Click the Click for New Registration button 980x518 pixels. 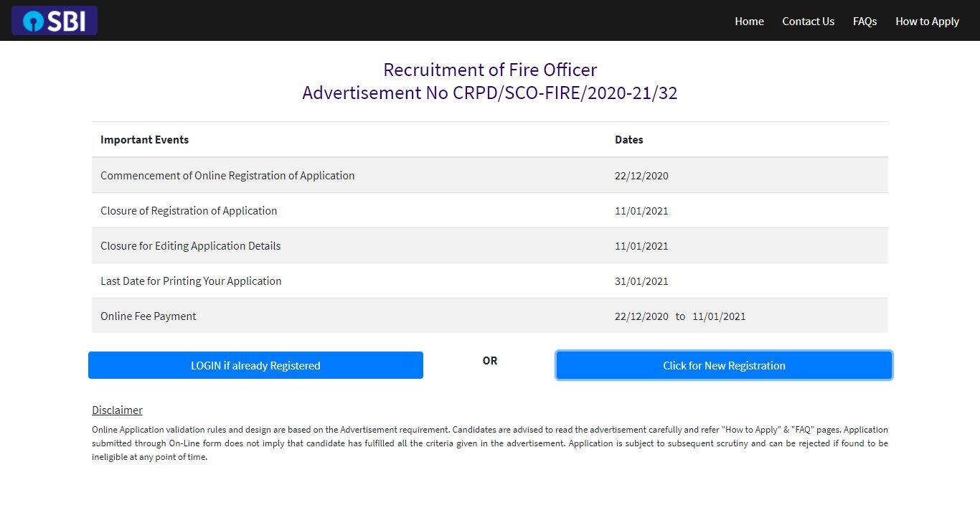724,365
